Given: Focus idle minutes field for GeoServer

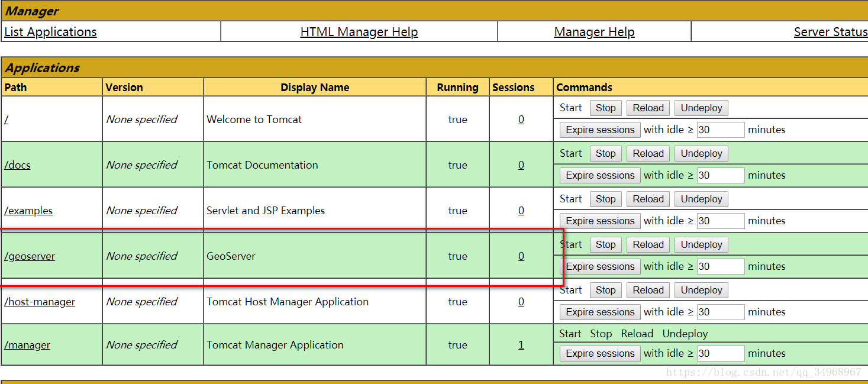Looking at the screenshot, I should pos(721,266).
